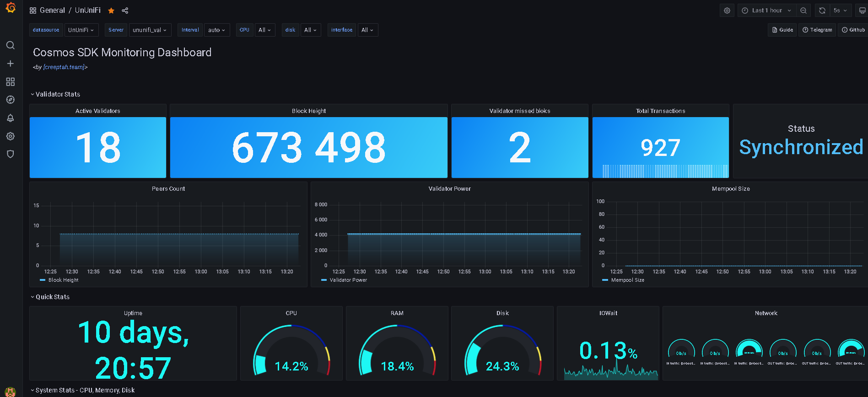Open the Server ununifi_val dropdown
This screenshot has width=868, height=397.
click(x=150, y=30)
